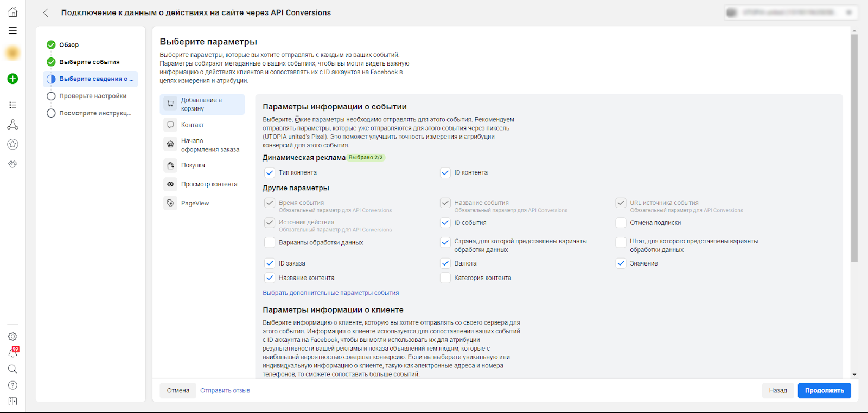Click the Отмена button
868x413 pixels.
[x=178, y=390]
